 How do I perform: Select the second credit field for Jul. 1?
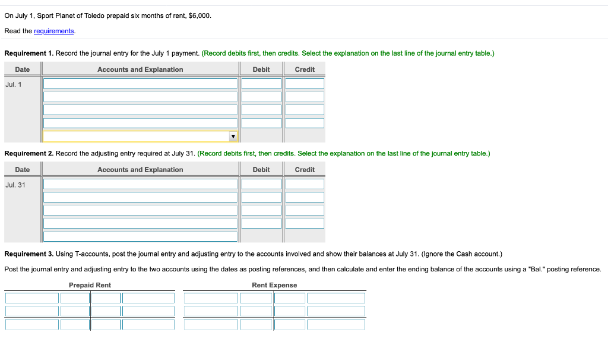pos(305,97)
